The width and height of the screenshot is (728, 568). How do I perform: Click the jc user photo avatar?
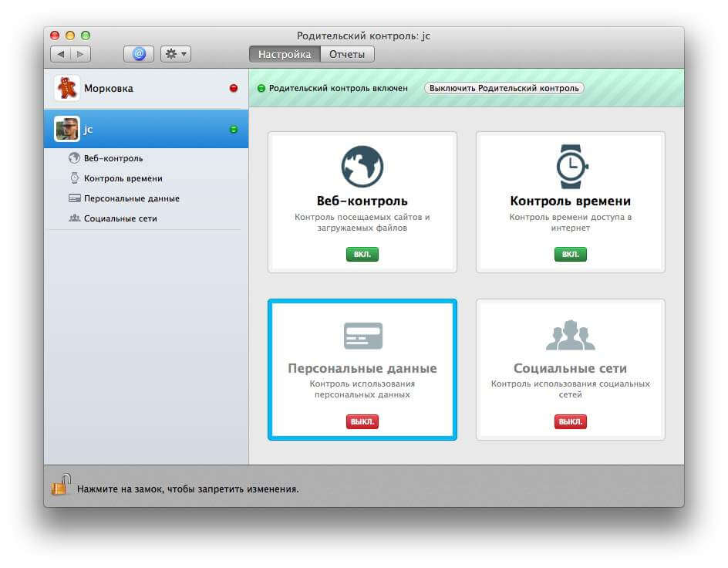67,129
